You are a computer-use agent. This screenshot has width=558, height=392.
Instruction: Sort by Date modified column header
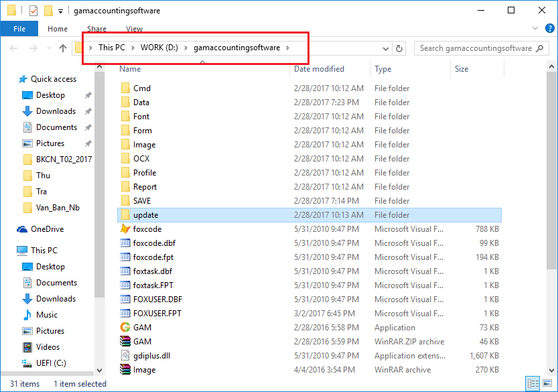tap(319, 69)
